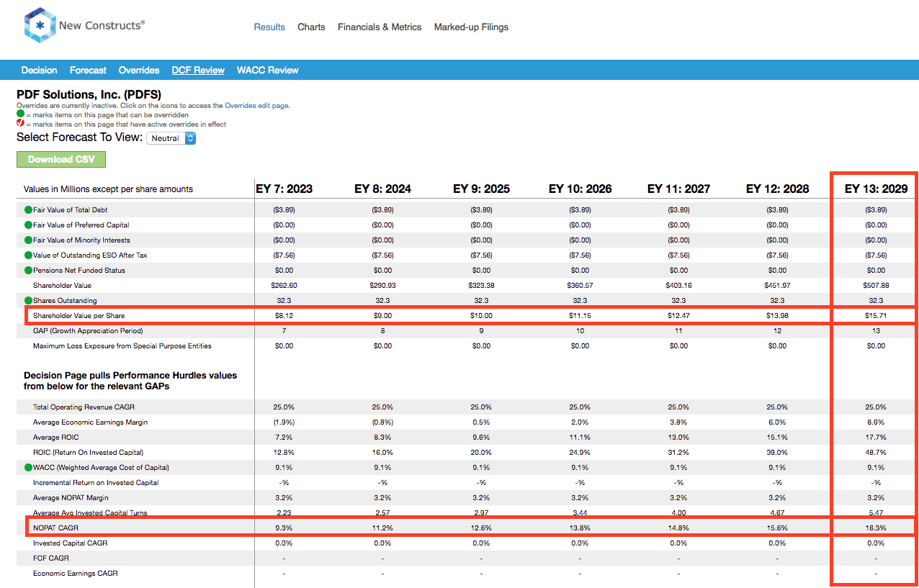Click the $262.60 Shareholder Value cell
Viewport: 919px width, 588px height.
(284, 286)
